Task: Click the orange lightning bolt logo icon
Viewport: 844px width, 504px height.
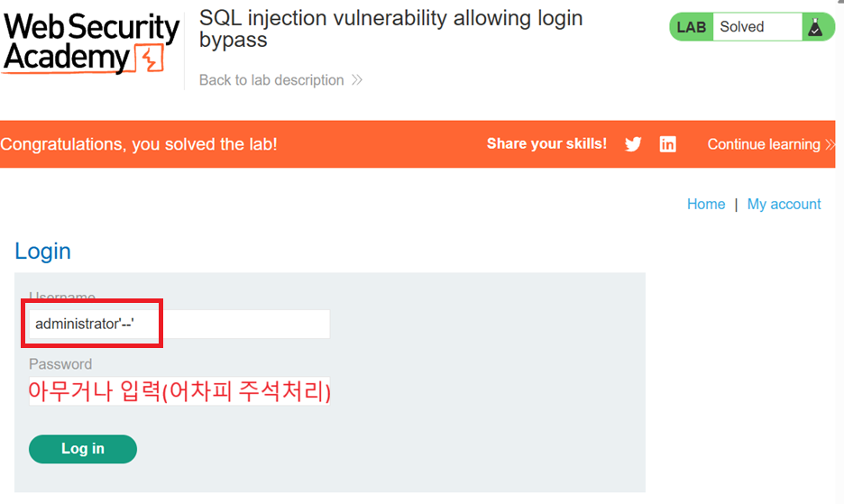Action: coord(149,59)
